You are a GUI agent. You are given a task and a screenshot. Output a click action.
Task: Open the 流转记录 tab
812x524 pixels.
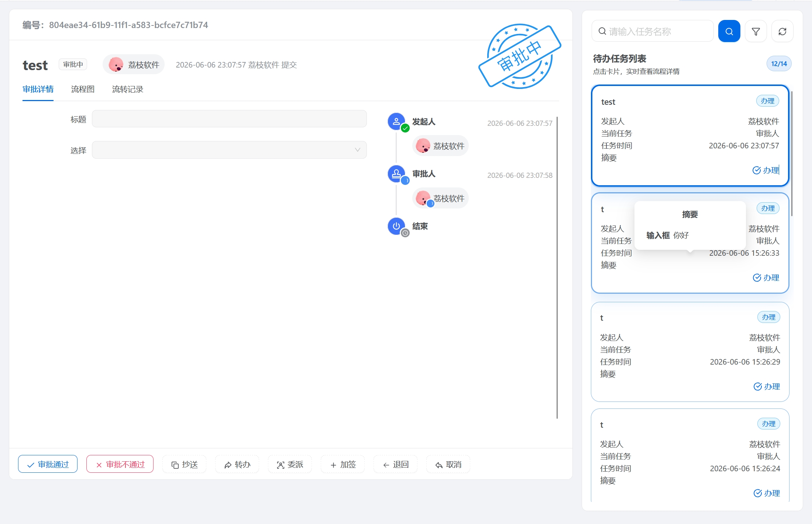tap(128, 89)
